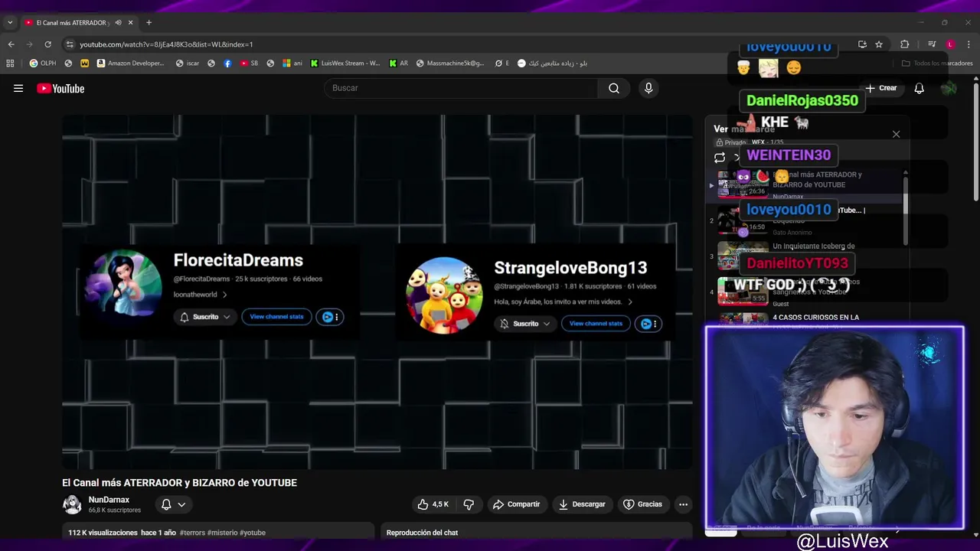This screenshot has width=980, height=551.
Task: Open the ani bookmark
Action: pos(292,64)
